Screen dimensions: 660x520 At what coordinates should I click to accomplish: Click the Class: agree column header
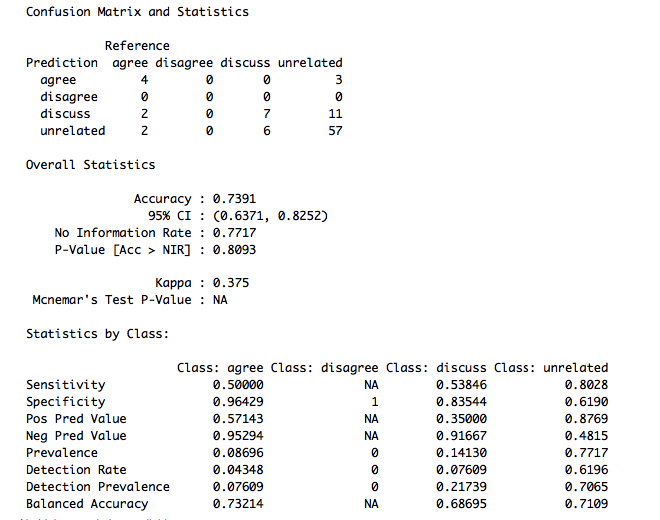click(x=220, y=368)
